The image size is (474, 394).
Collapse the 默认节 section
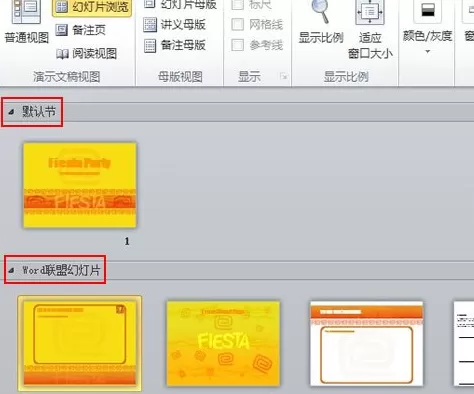pos(11,112)
